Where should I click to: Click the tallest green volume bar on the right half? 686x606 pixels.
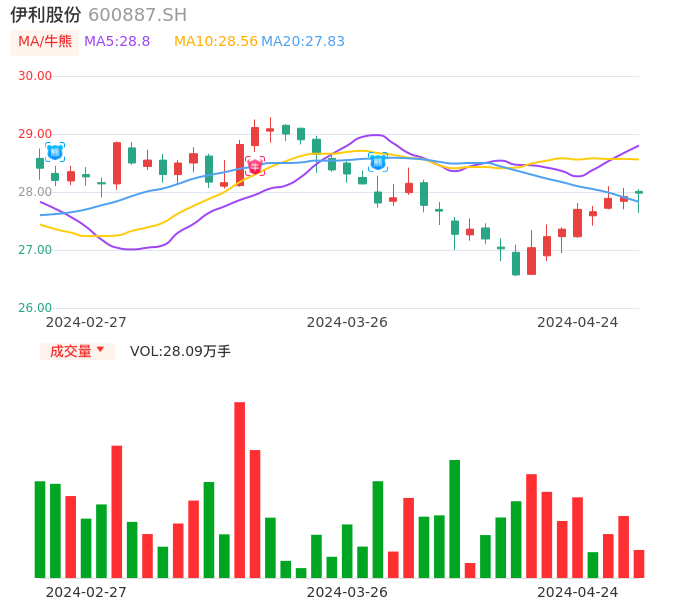click(455, 519)
